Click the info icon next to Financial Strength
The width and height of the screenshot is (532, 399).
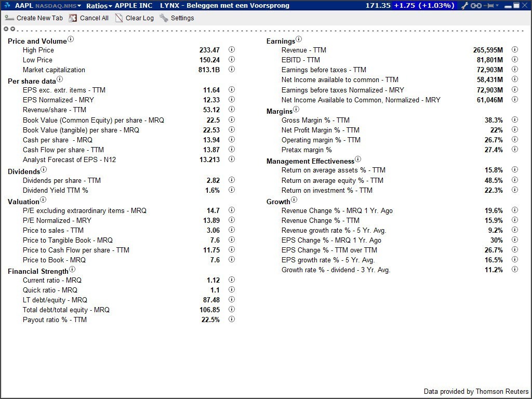pos(72,270)
